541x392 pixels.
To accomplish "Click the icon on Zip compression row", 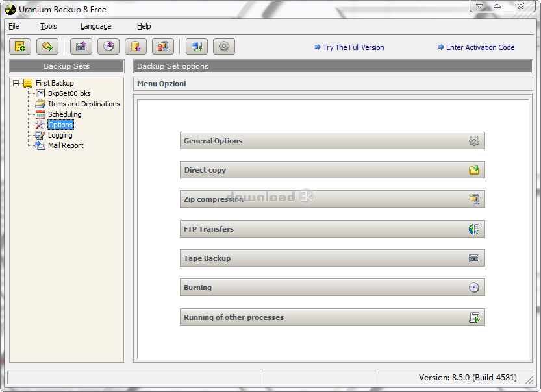I will [x=474, y=199].
